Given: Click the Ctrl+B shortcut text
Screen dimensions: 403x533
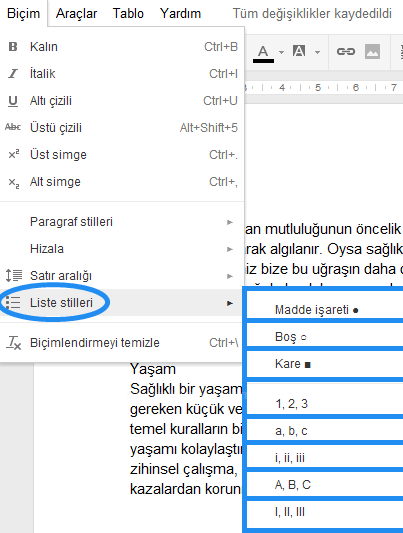Looking at the screenshot, I should [221, 47].
